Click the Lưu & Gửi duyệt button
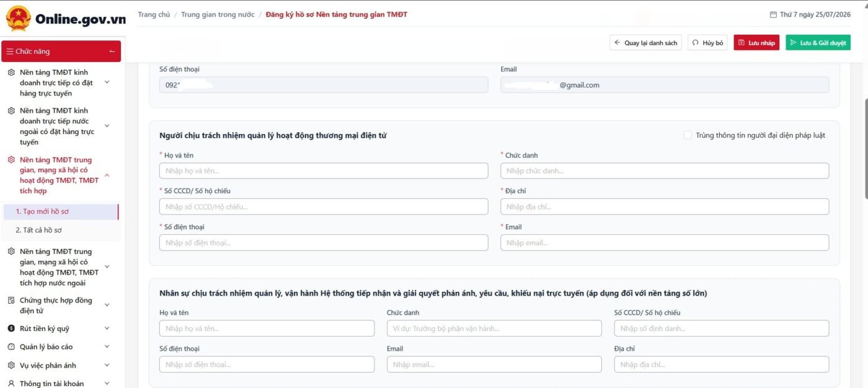 818,43
